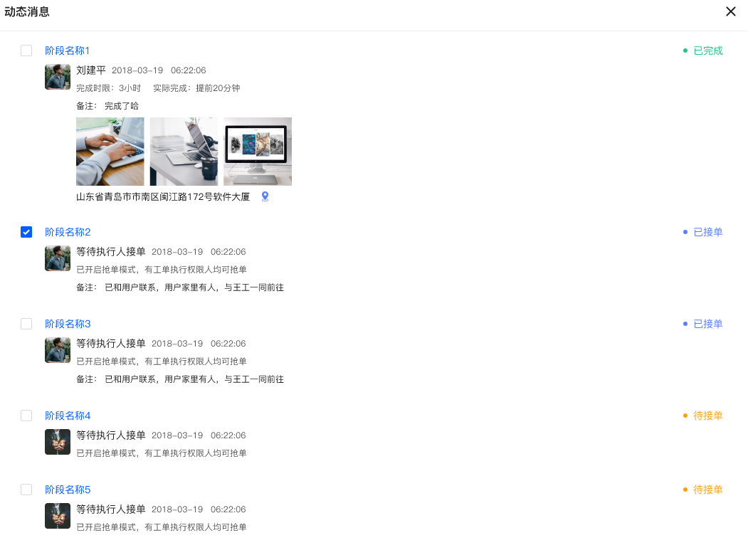Click the 动态消息 panel title

pos(27,11)
